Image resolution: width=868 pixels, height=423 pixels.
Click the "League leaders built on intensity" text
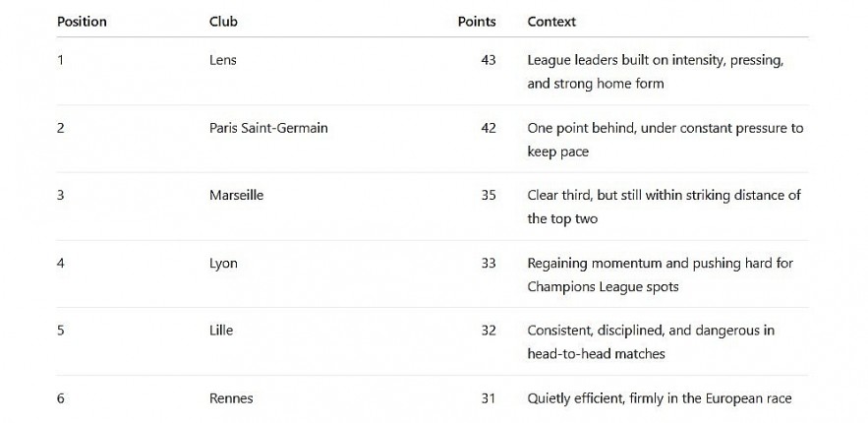(655, 60)
